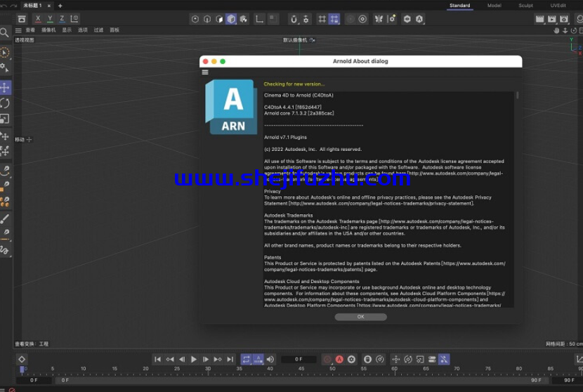Open the 选项 viewport menu
583x392 pixels.
(x=83, y=30)
